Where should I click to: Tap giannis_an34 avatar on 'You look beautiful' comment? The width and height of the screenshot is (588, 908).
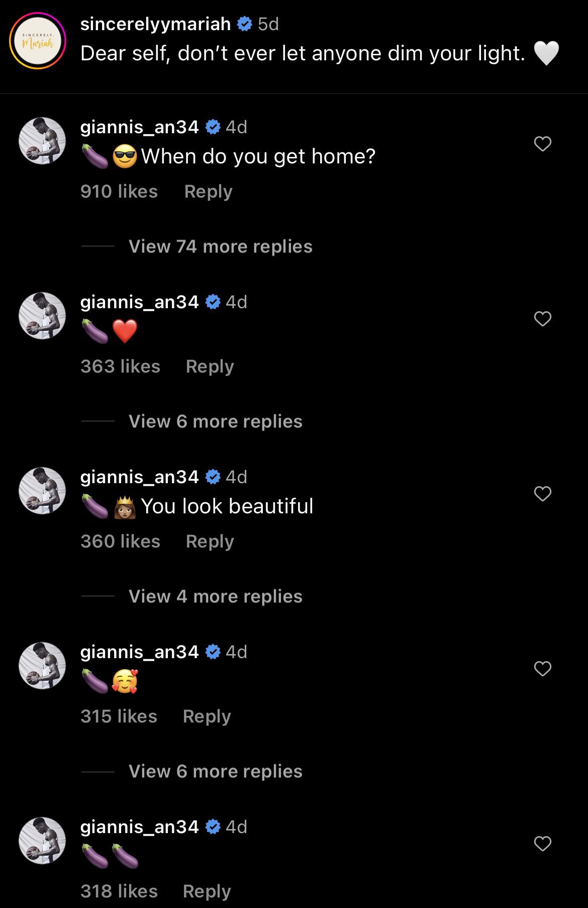tap(42, 491)
